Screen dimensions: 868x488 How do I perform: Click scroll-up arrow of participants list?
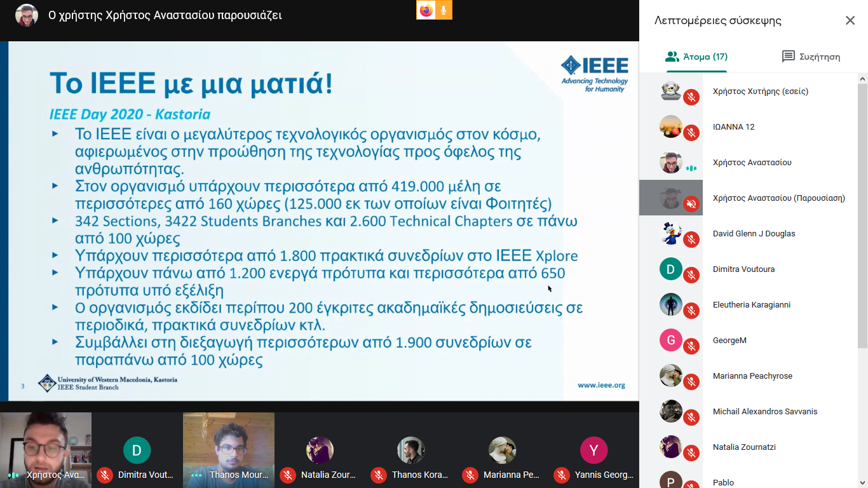point(862,79)
